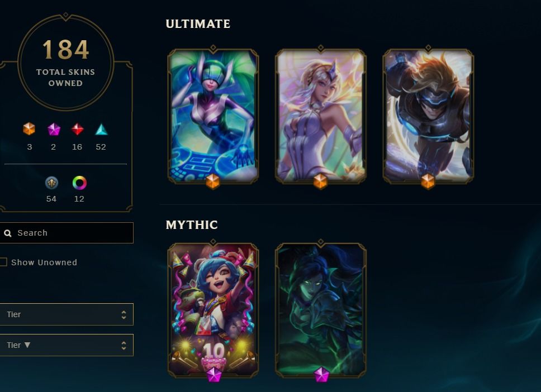The width and height of the screenshot is (541, 392).
Task: Click the orange Ultimate gem icon in stats
Action: tap(29, 129)
